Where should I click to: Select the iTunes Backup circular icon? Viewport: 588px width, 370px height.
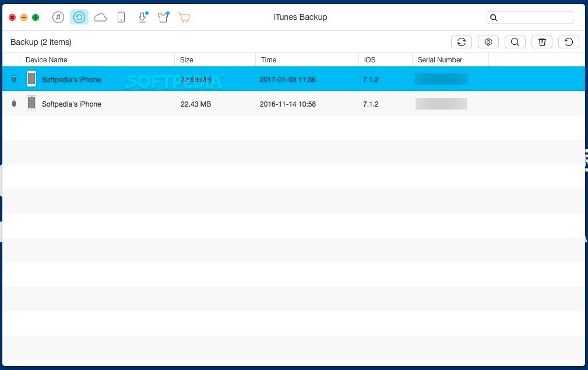click(79, 17)
